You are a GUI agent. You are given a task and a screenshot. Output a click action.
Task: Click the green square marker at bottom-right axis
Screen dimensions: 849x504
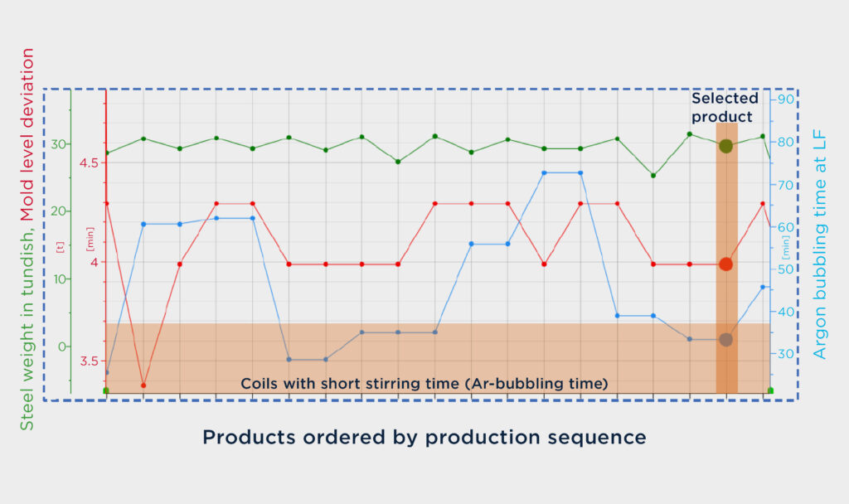(770, 390)
